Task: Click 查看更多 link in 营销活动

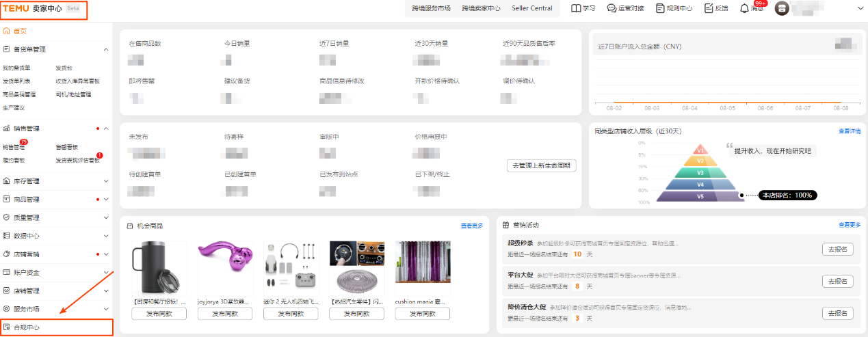Action: click(850, 225)
